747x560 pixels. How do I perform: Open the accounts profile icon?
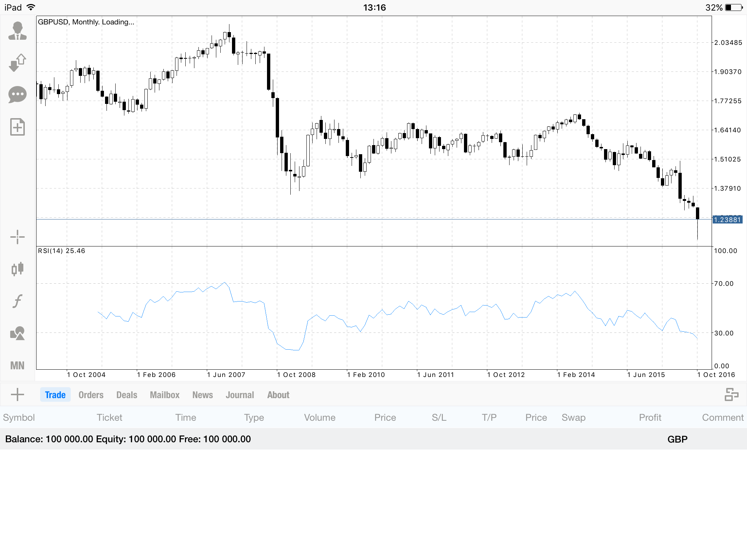point(18,31)
